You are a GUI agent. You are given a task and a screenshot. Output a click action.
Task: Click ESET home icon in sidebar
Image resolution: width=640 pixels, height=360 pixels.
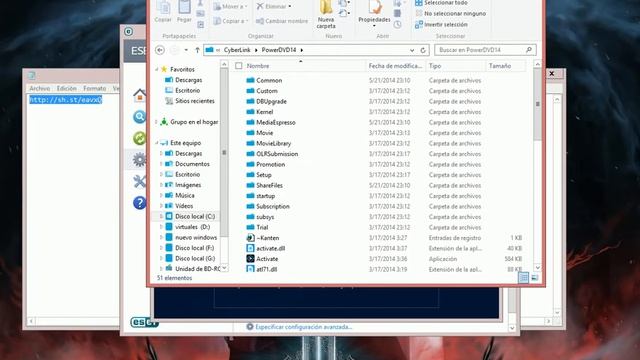(x=139, y=96)
